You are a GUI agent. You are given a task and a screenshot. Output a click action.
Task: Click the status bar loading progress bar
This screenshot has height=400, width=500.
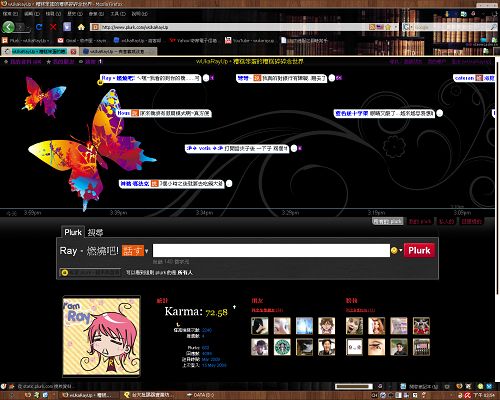pyautogui.click(x=354, y=386)
